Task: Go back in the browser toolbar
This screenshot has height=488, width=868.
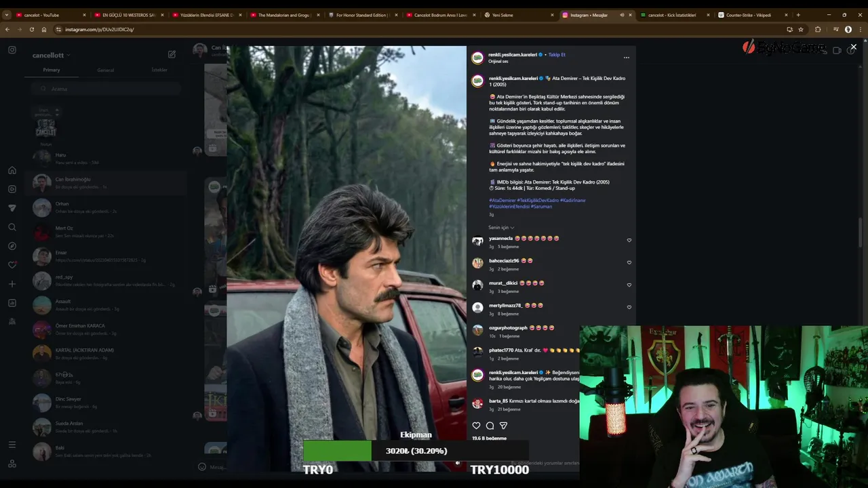Action: pos(7,29)
